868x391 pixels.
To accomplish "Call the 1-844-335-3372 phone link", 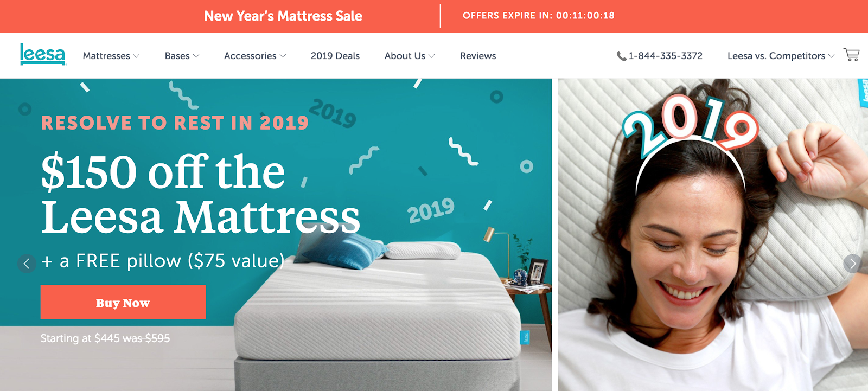I will click(665, 56).
